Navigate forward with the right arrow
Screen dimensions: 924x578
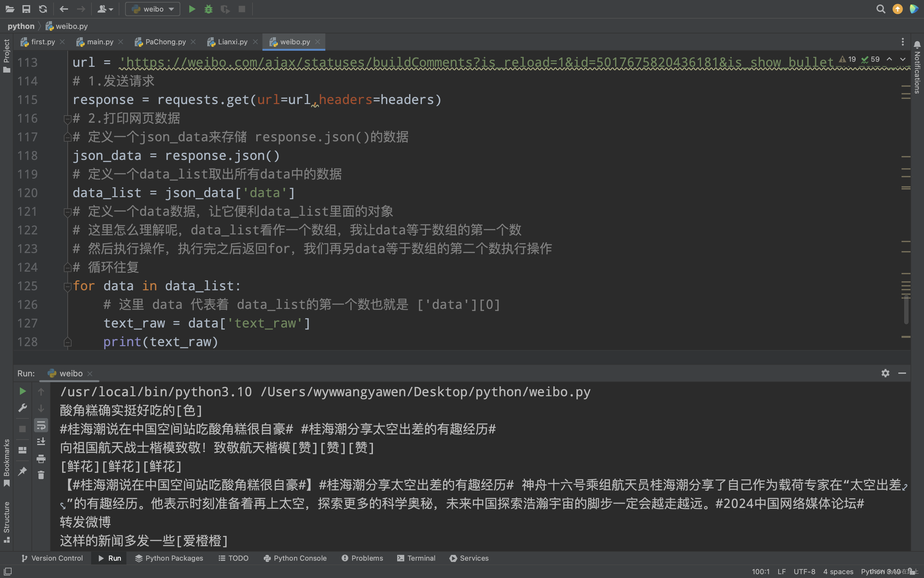click(x=81, y=9)
